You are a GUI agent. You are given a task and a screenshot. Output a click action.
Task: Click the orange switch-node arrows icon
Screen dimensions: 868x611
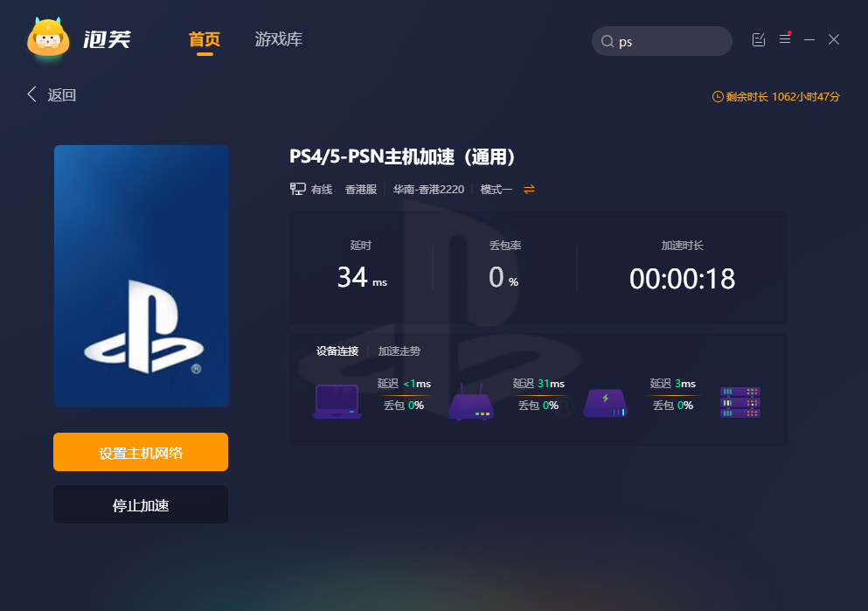tap(529, 190)
